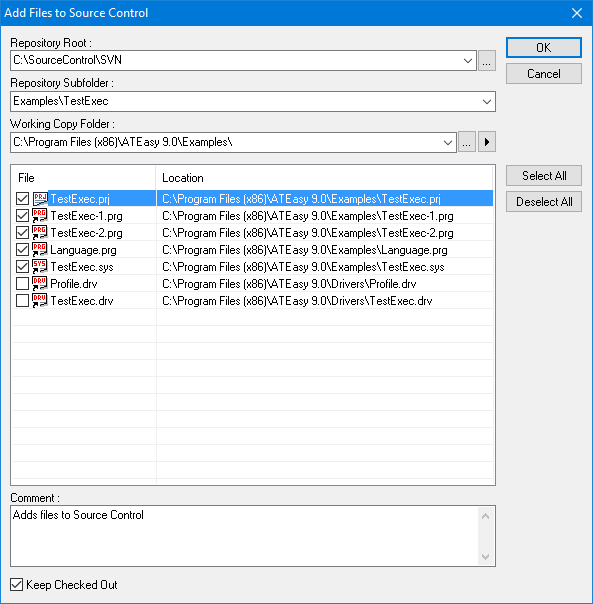Click the Deselect All button
Viewport: 593px width, 604px height.
pos(544,201)
